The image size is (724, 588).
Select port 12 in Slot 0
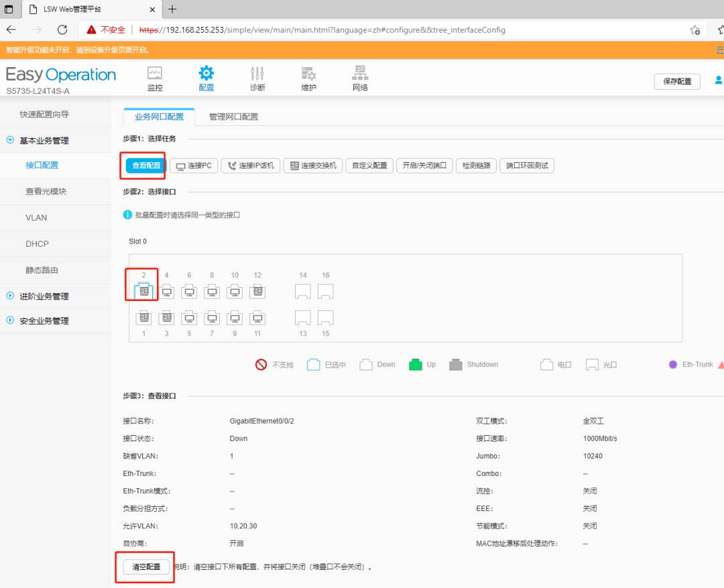[257, 292]
